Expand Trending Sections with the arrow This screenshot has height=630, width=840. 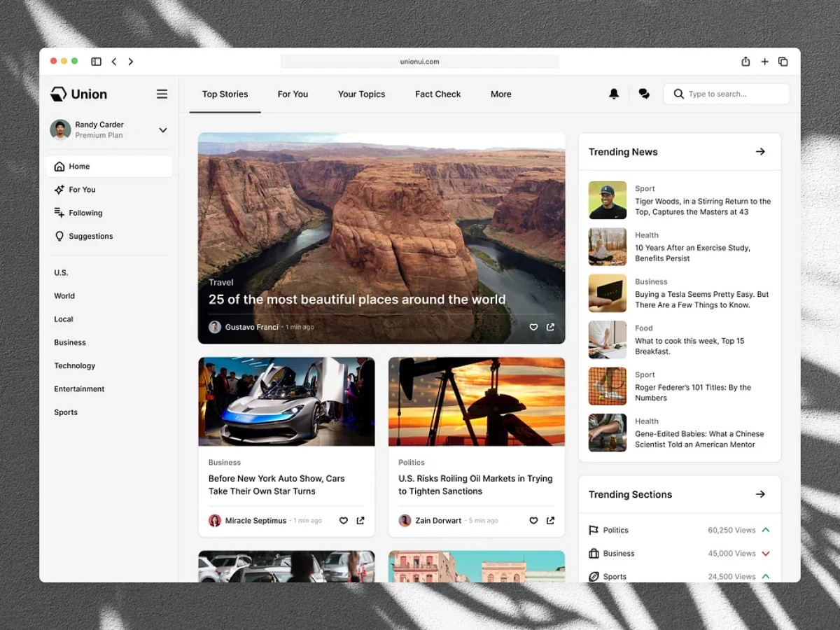760,494
